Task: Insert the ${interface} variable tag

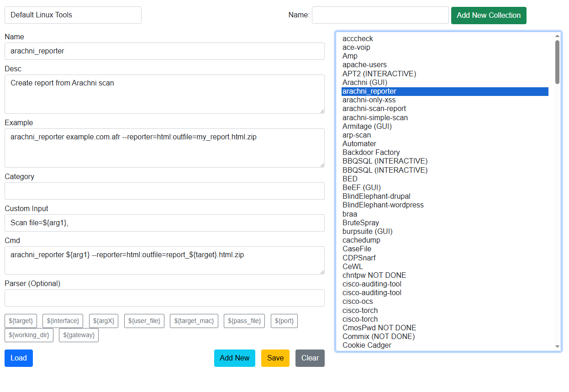Action: [63, 321]
